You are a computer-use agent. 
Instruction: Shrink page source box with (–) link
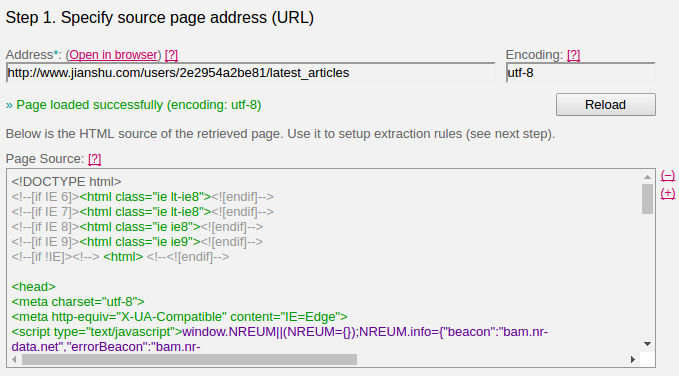pos(668,175)
